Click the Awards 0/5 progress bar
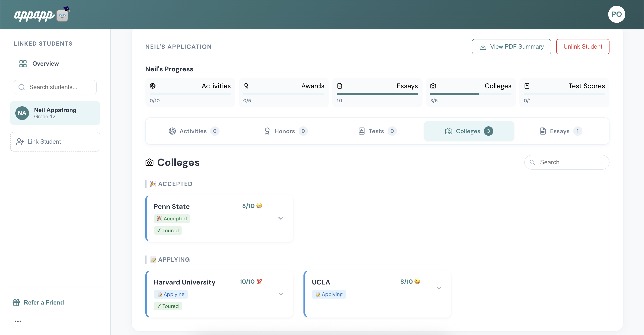 coord(283,94)
